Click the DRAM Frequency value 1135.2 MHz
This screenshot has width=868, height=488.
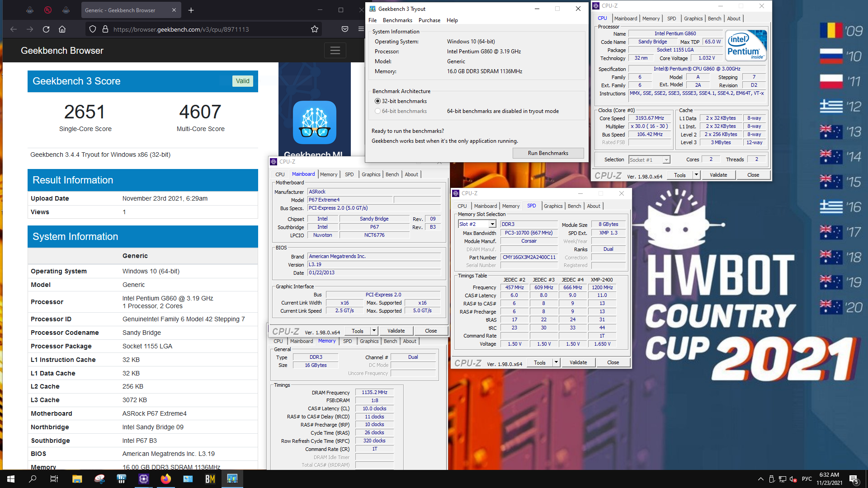(x=374, y=393)
